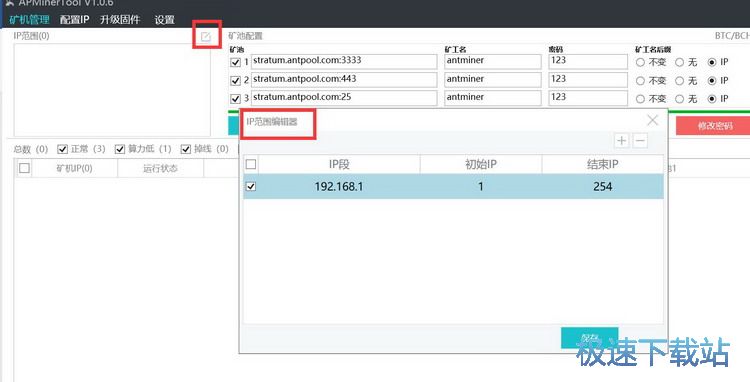This screenshot has height=382, width=750.
Task: Add a row with the plus icon
Action: (621, 141)
